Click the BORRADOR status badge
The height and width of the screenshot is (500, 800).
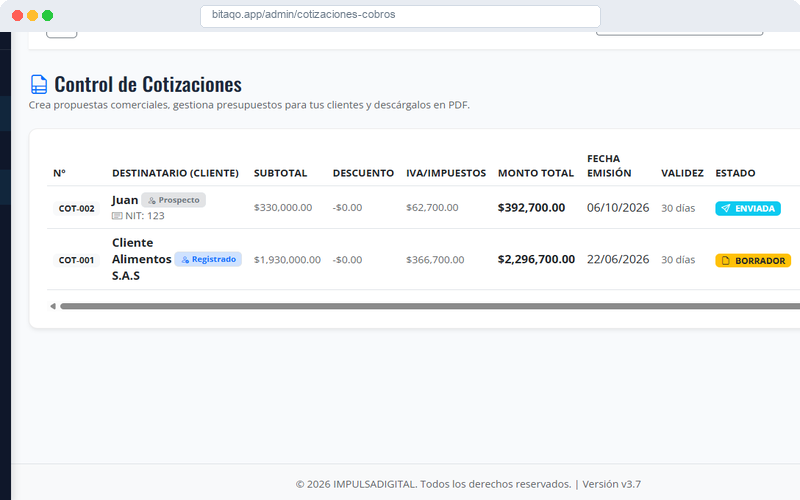[753, 260]
